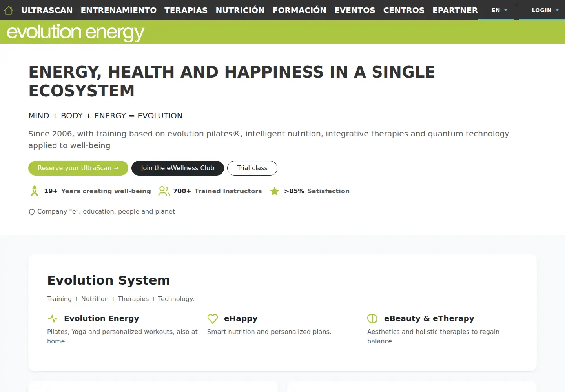Click "Trained Instructors" text
Viewport: 565px width, 392px height.
click(228, 191)
